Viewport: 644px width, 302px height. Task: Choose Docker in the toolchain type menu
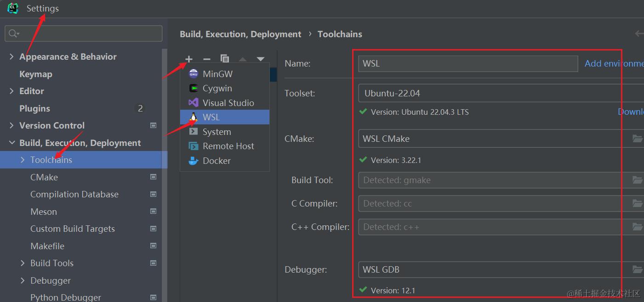(x=217, y=161)
